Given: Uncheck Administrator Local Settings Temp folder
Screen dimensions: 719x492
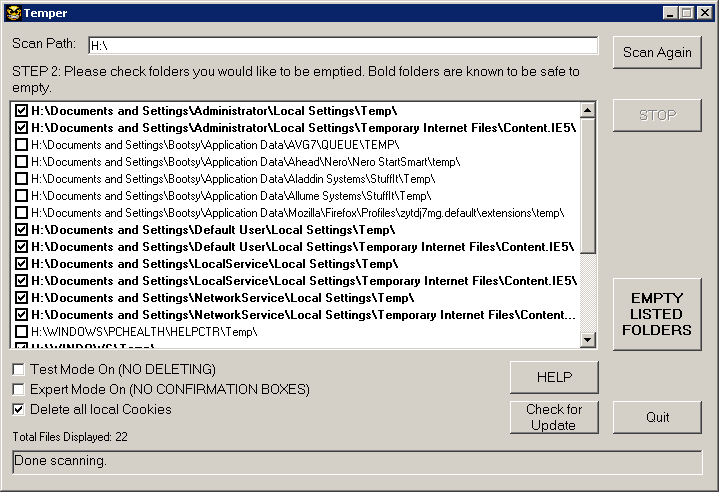Looking at the screenshot, I should click(22, 111).
